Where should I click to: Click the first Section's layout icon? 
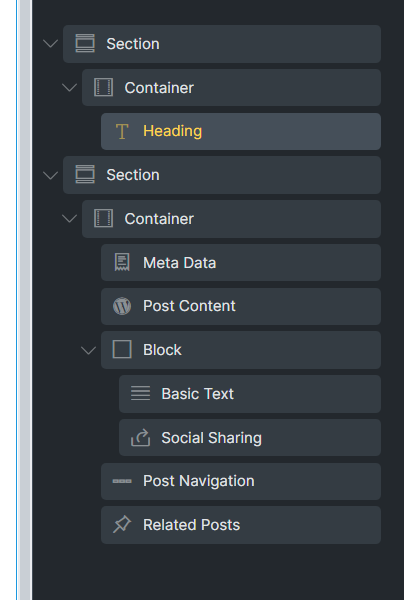(x=85, y=43)
